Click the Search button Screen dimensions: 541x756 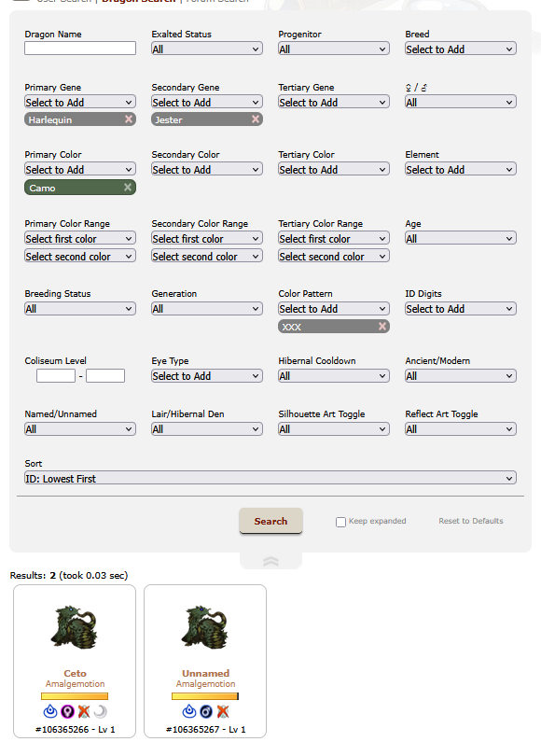click(x=270, y=521)
